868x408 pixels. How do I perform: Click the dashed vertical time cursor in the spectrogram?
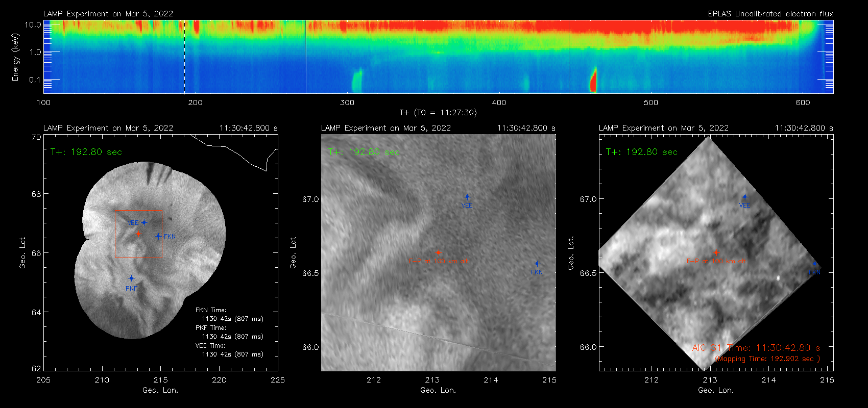coord(184,57)
